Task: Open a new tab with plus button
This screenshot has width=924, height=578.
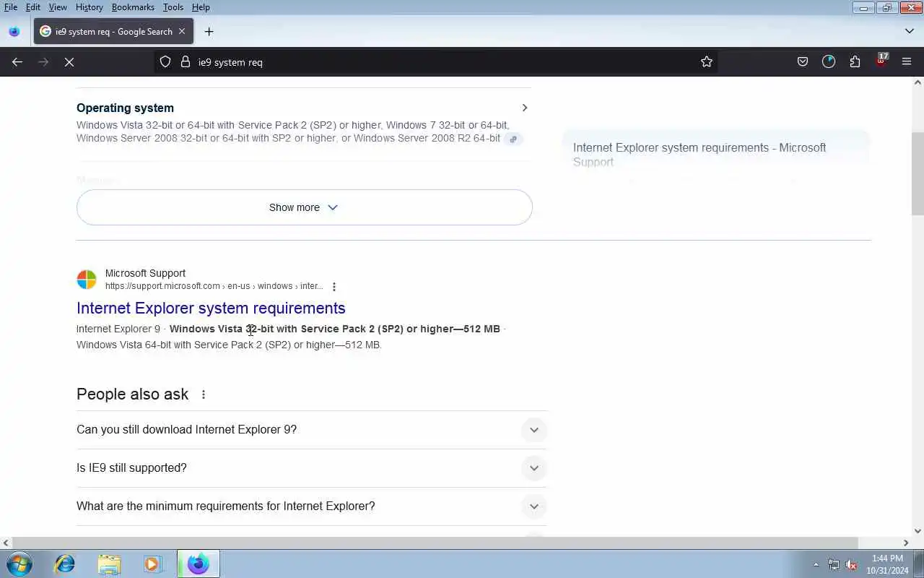Action: 209,32
